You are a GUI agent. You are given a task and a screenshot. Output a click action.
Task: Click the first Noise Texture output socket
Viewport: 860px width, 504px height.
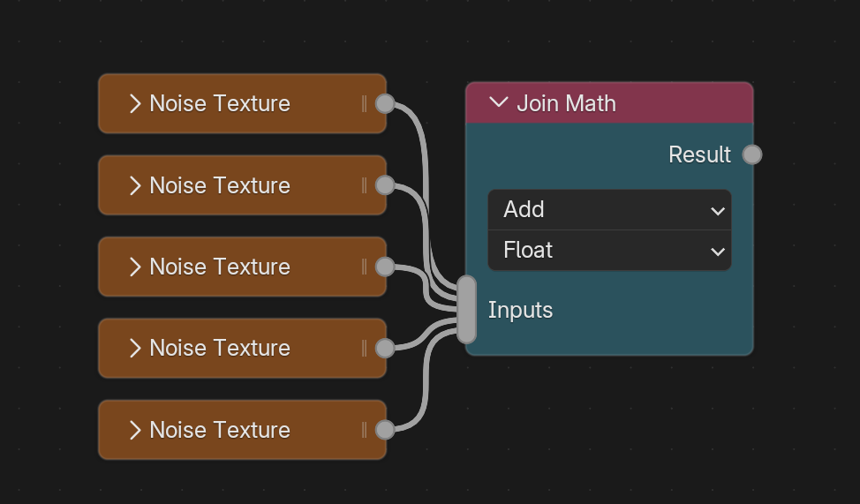click(x=385, y=103)
